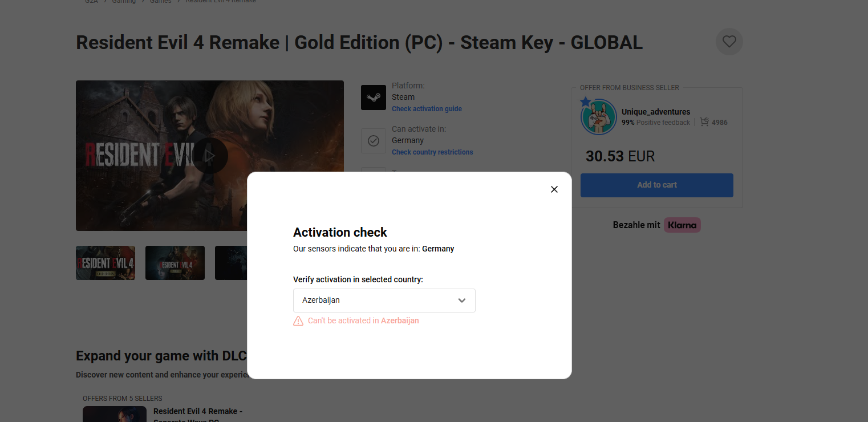
Task: Click the activation checkmark circle icon
Action: 374,141
